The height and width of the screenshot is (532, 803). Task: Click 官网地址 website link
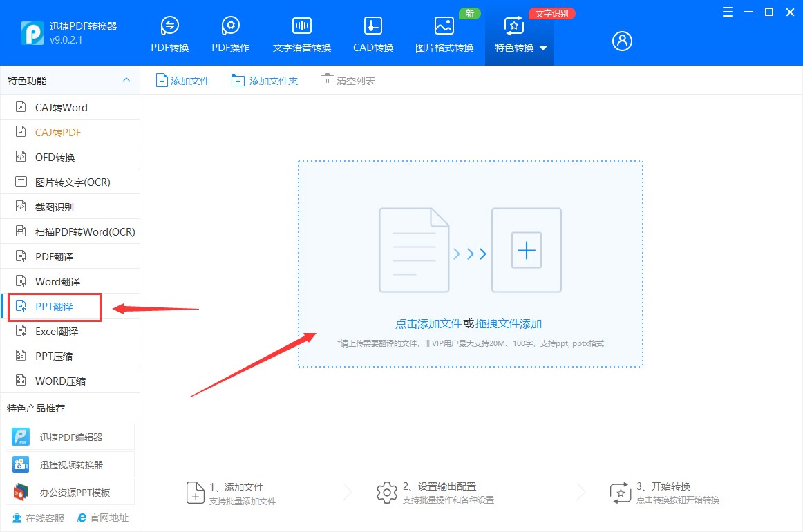[103, 517]
